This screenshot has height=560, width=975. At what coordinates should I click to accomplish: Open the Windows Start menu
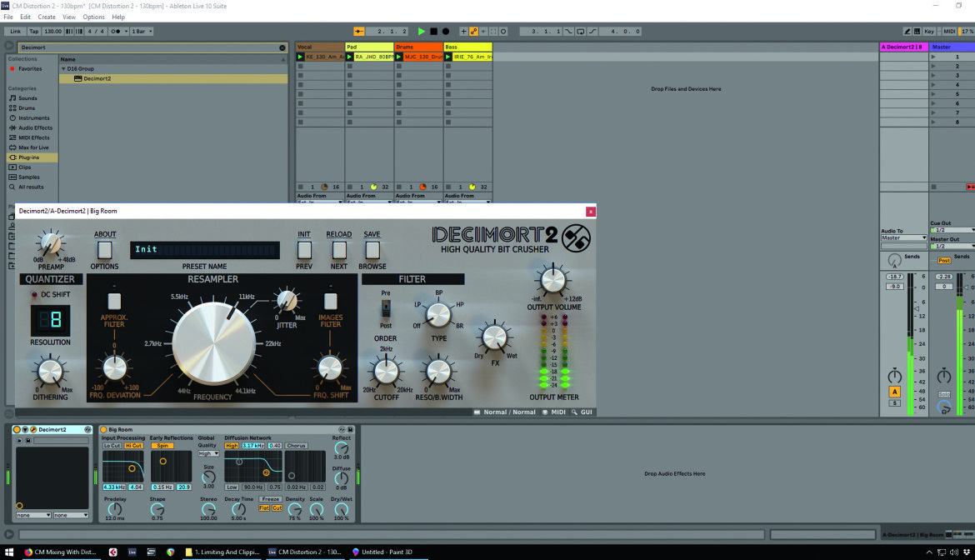click(8, 552)
